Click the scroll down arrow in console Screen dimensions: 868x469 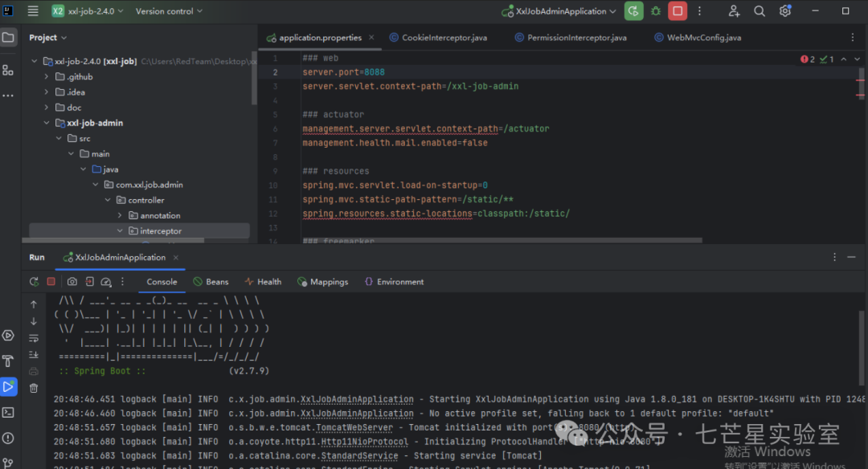[x=34, y=320]
